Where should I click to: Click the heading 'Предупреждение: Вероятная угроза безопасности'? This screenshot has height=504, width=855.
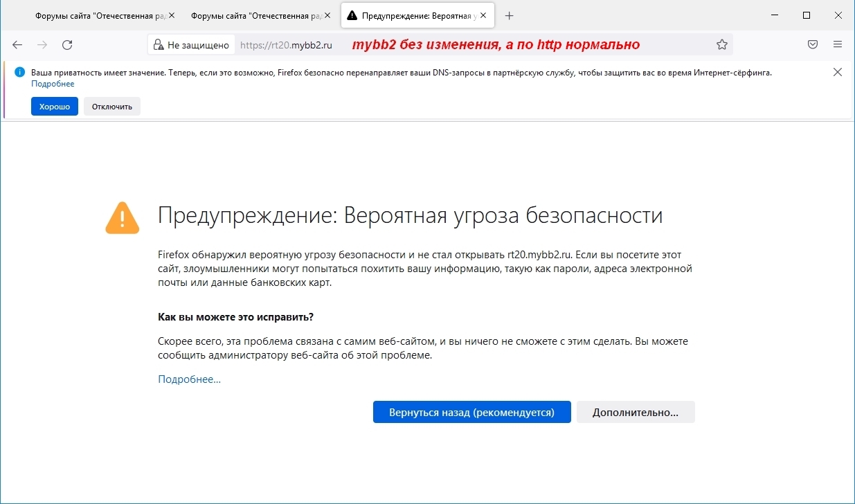(411, 215)
